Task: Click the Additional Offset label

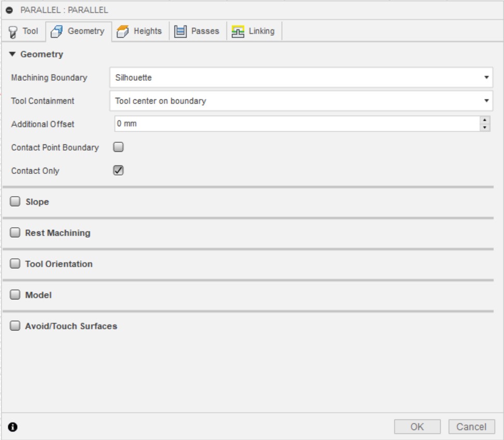Action: 43,124
